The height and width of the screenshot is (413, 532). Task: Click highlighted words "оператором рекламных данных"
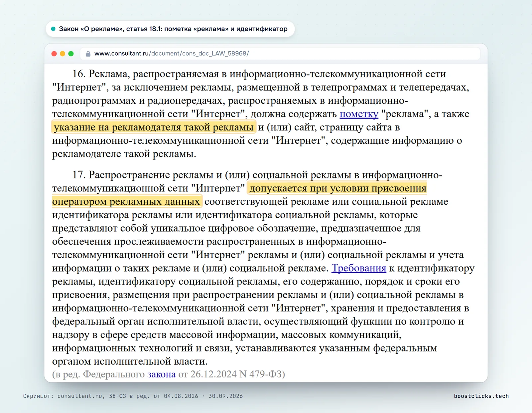(x=126, y=202)
